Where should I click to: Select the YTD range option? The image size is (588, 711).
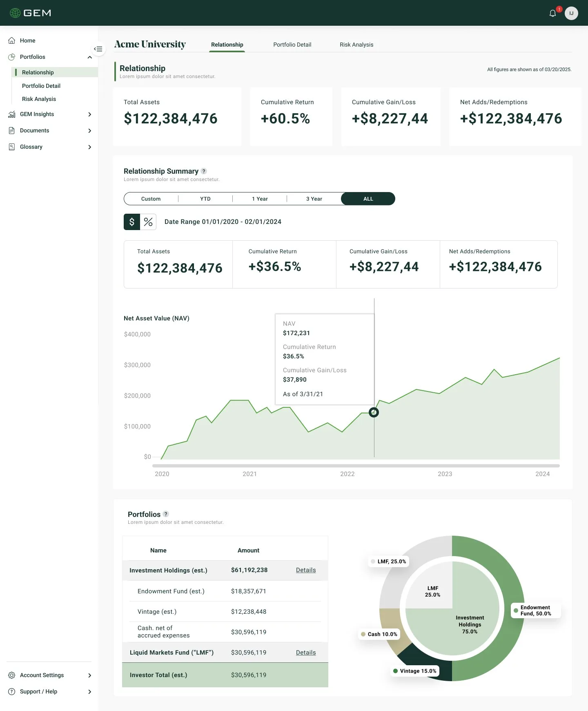pos(205,199)
